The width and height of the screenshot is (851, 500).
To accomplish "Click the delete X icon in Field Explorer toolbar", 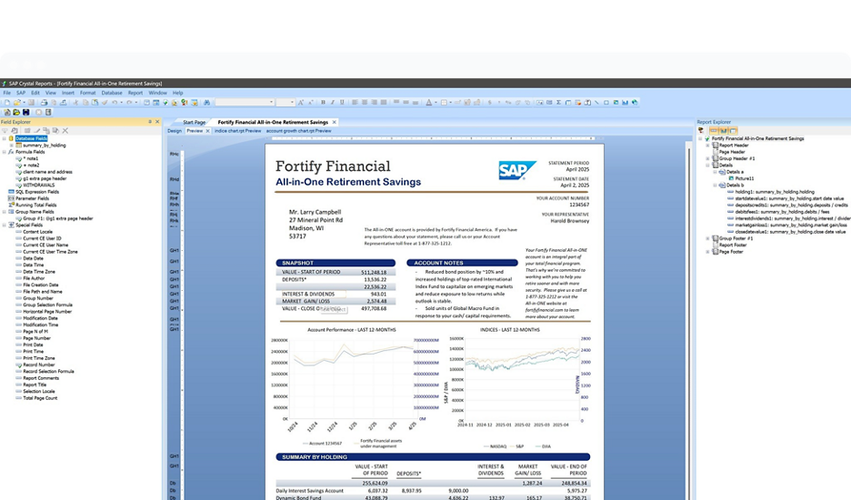I will click(x=65, y=130).
